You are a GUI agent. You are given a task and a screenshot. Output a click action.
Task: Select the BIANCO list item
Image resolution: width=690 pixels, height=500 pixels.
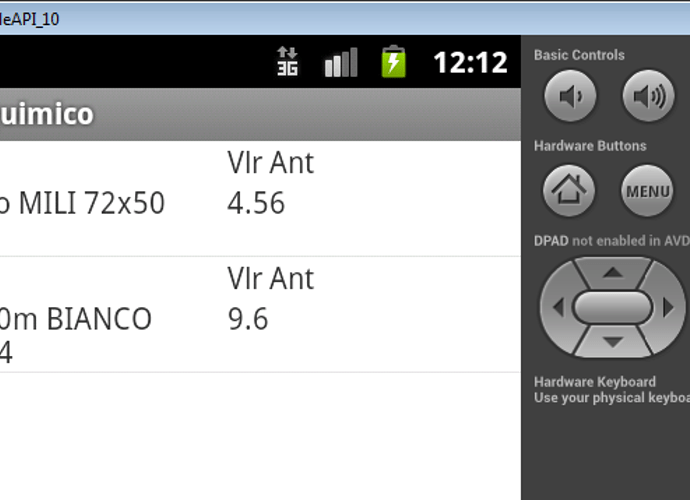(260, 314)
